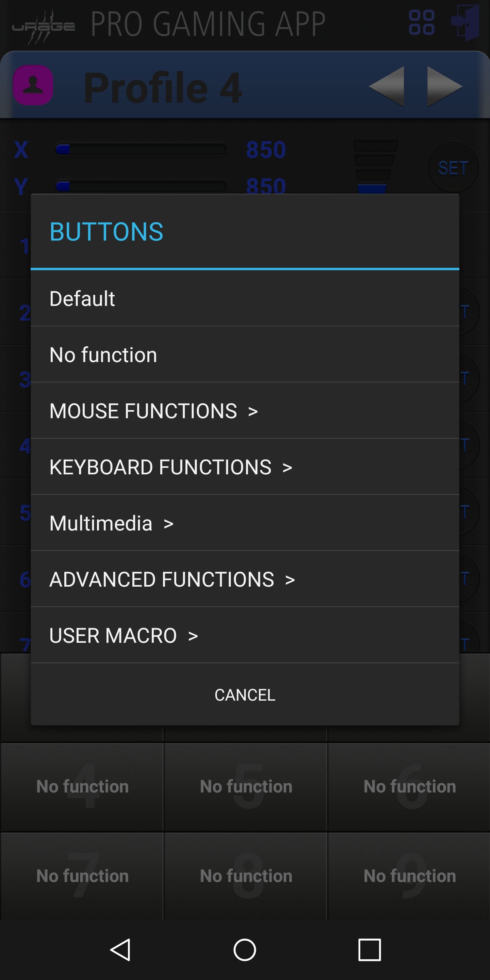This screenshot has height=980, width=490.
Task: Expand MOUSE FUNCTIONS submenu
Action: (x=245, y=410)
